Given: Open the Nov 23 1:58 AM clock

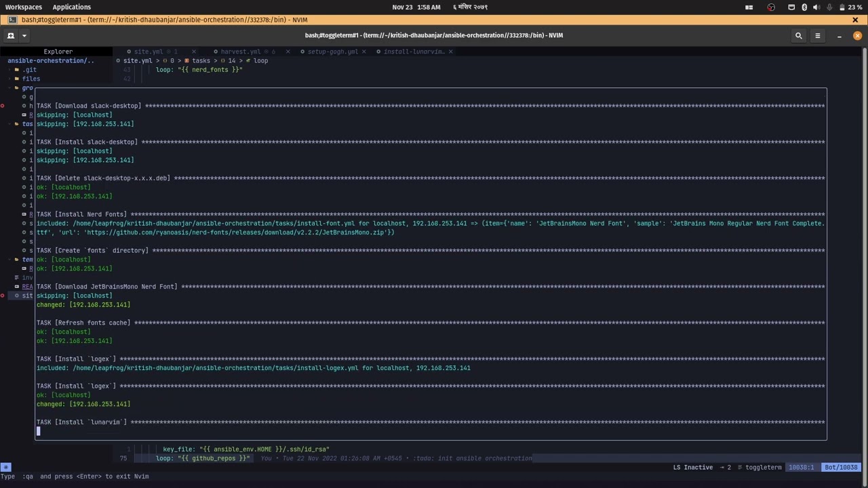Looking at the screenshot, I should tap(416, 7).
